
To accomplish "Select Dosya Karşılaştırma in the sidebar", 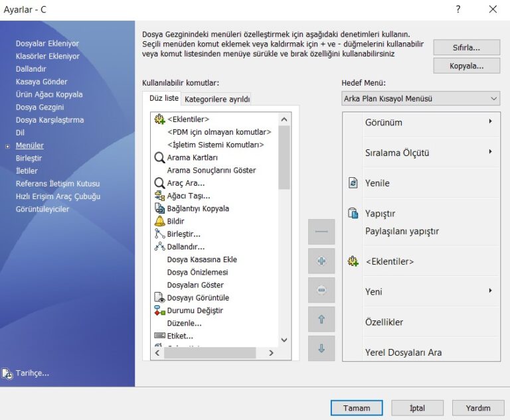I will tap(50, 120).
